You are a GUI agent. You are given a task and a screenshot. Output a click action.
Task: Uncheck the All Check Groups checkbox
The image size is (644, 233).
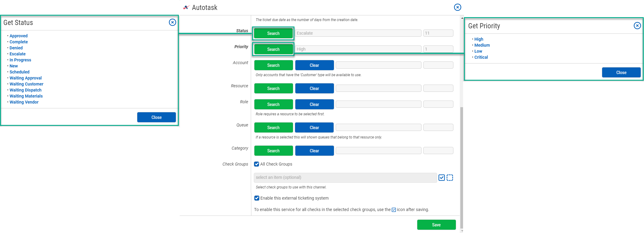(x=257, y=164)
